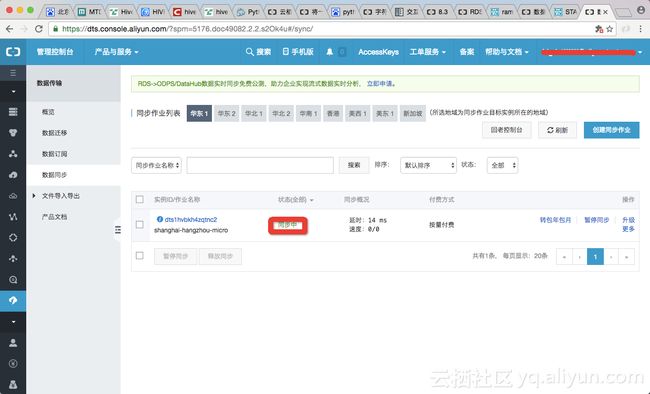Open the 全部 status filter dropdown
Viewport: 650px width, 394px height.
tap(502, 165)
